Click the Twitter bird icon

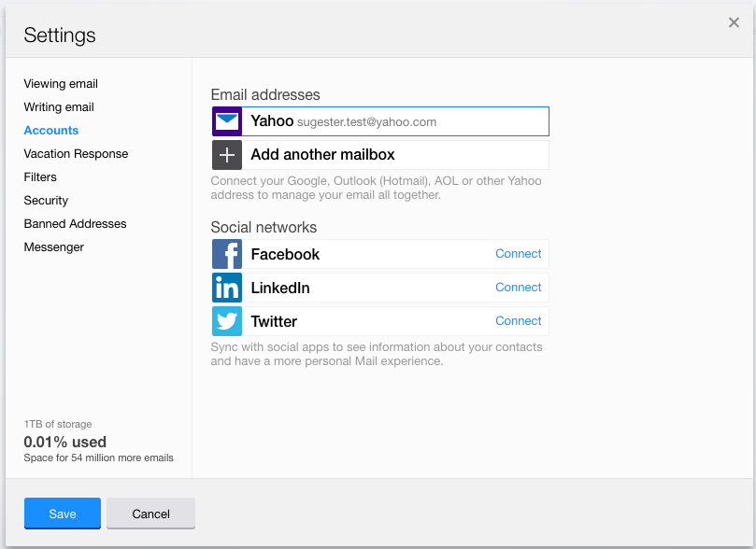(227, 321)
